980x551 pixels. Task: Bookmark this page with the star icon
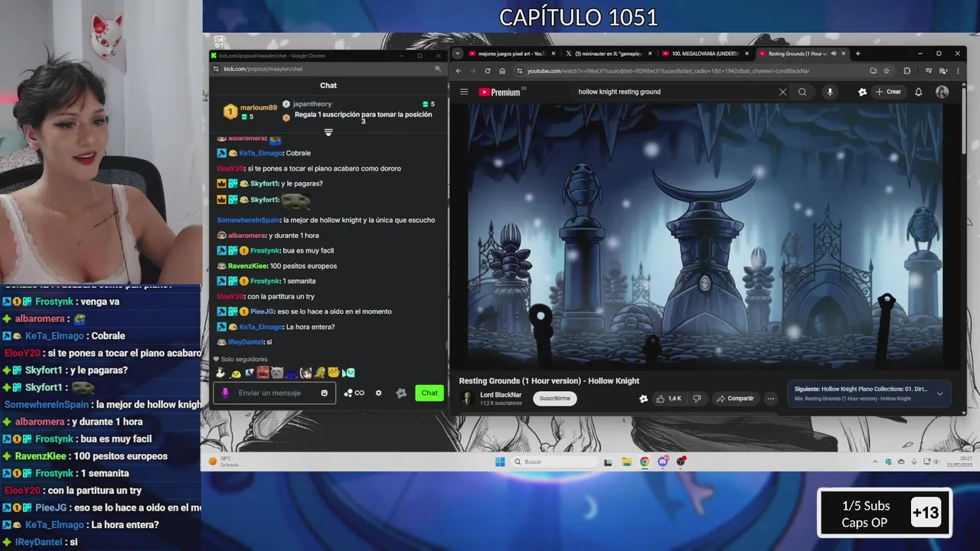(887, 70)
